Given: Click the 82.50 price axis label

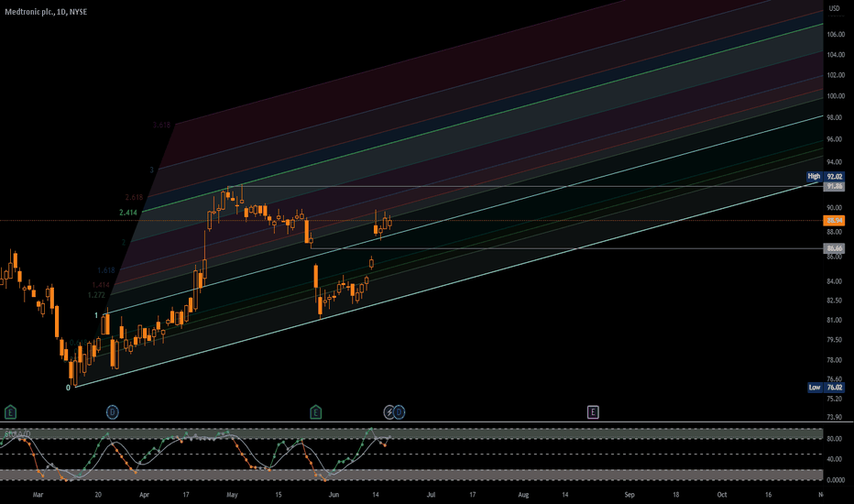Looking at the screenshot, I should pyautogui.click(x=834, y=301).
